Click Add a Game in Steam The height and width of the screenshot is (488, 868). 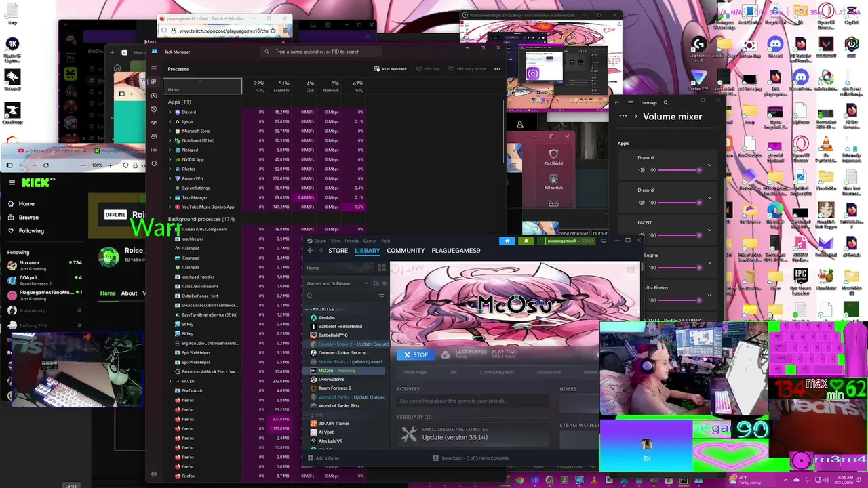[x=323, y=457]
